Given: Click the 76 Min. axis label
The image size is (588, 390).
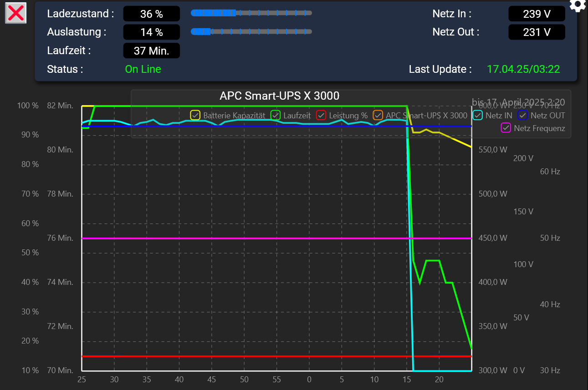Looking at the screenshot, I should pyautogui.click(x=60, y=238).
